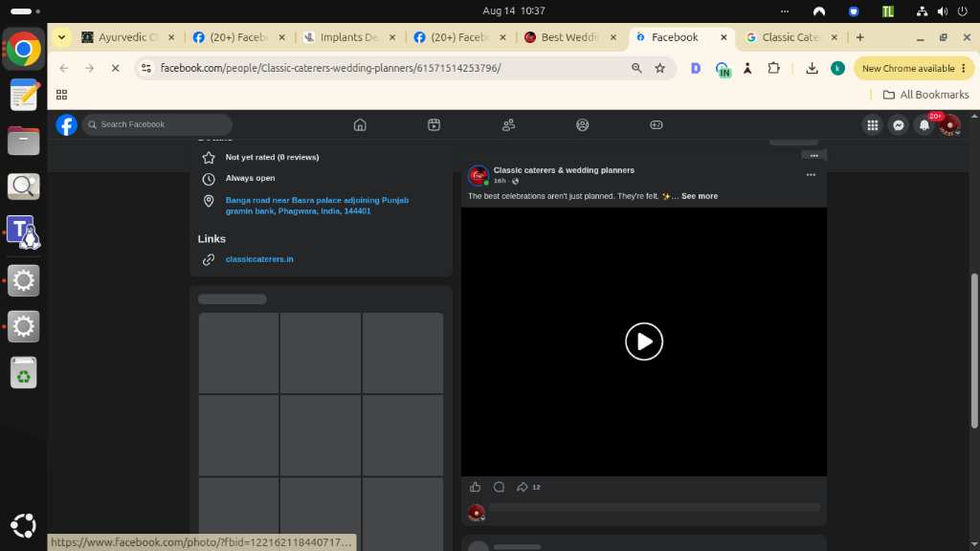The width and height of the screenshot is (980, 551).
Task: Open the Facebook apps grid menu
Action: tap(873, 125)
